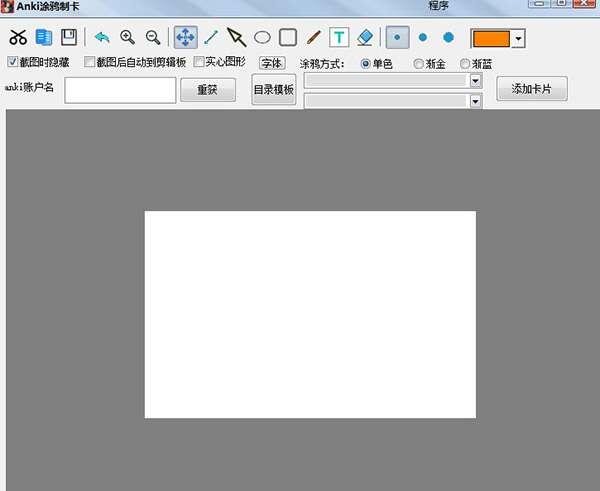Enable the 实心图形 checkbox
The width and height of the screenshot is (600, 491).
[199, 62]
